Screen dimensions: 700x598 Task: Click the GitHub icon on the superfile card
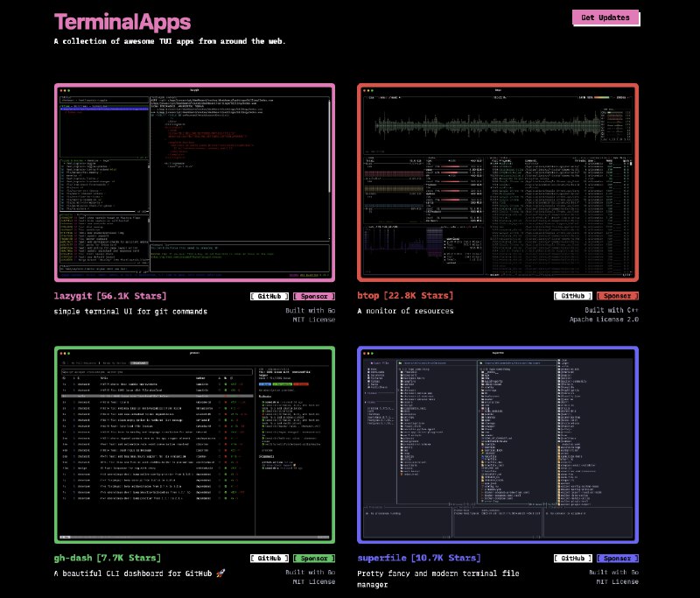572,559
